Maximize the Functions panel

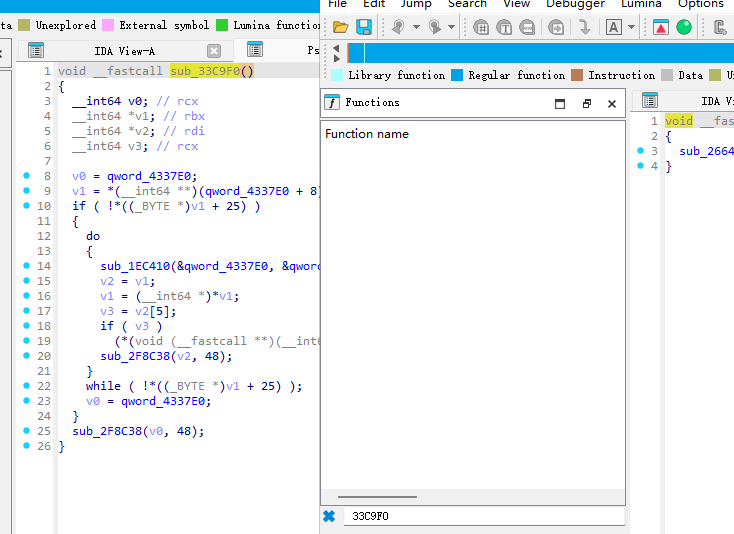coord(560,103)
